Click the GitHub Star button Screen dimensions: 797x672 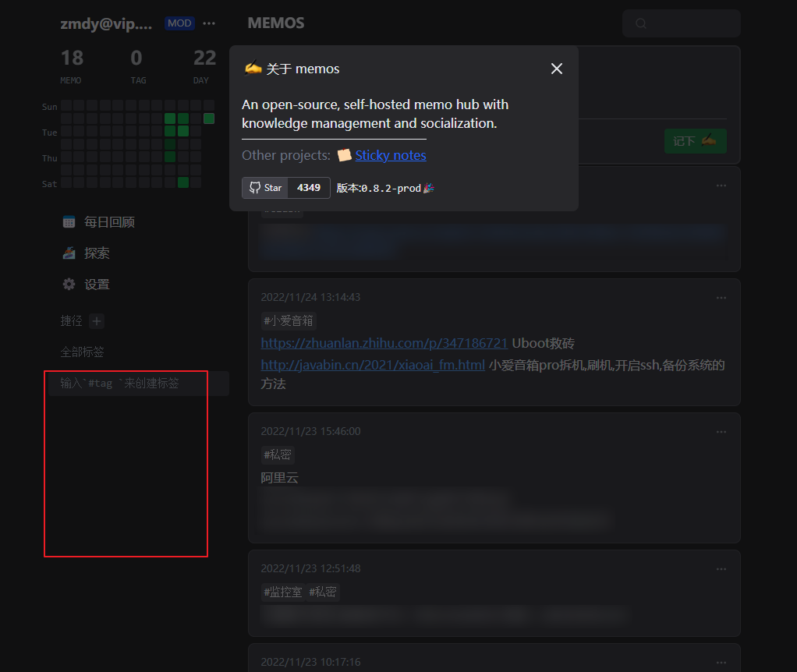[265, 188]
